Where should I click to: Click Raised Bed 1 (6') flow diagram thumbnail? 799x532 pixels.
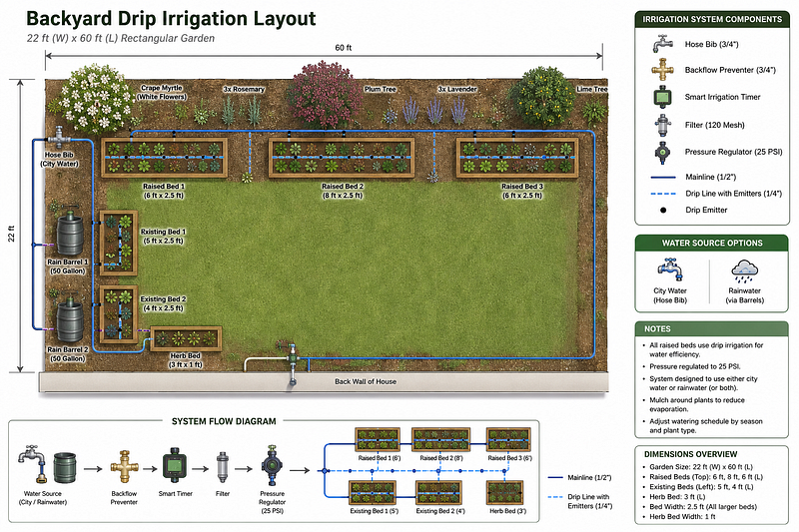378,439
